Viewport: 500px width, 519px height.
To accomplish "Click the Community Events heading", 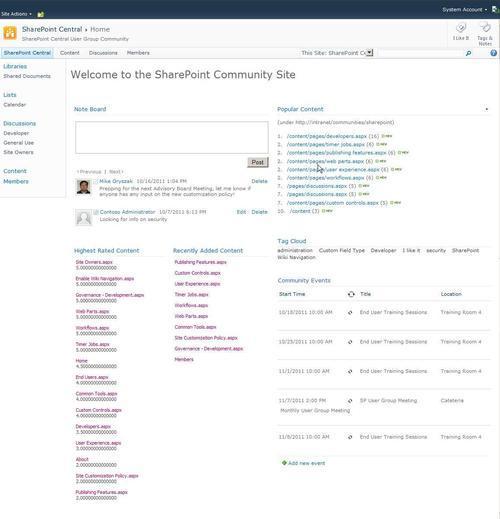I will pyautogui.click(x=304, y=280).
